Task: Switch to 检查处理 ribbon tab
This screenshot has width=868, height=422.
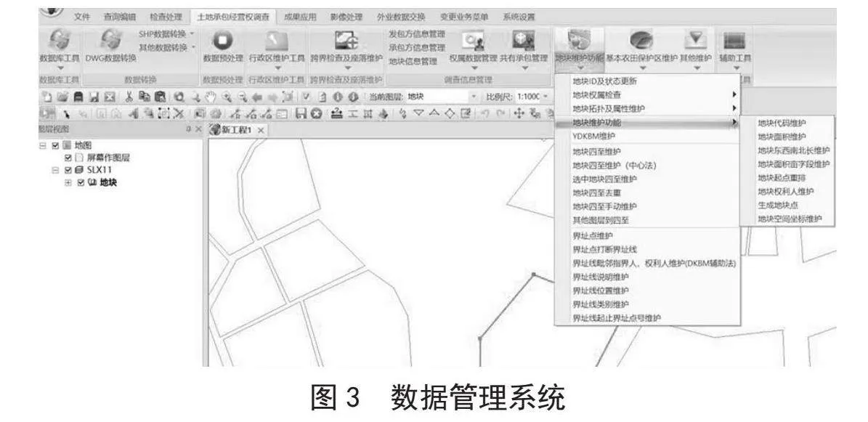Action: tap(166, 17)
